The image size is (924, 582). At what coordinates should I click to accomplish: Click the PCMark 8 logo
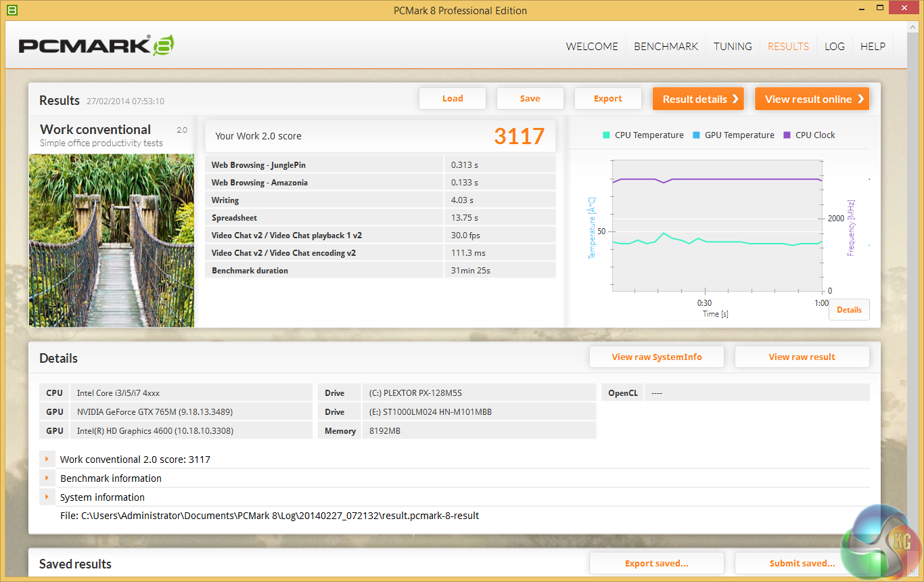(x=96, y=45)
